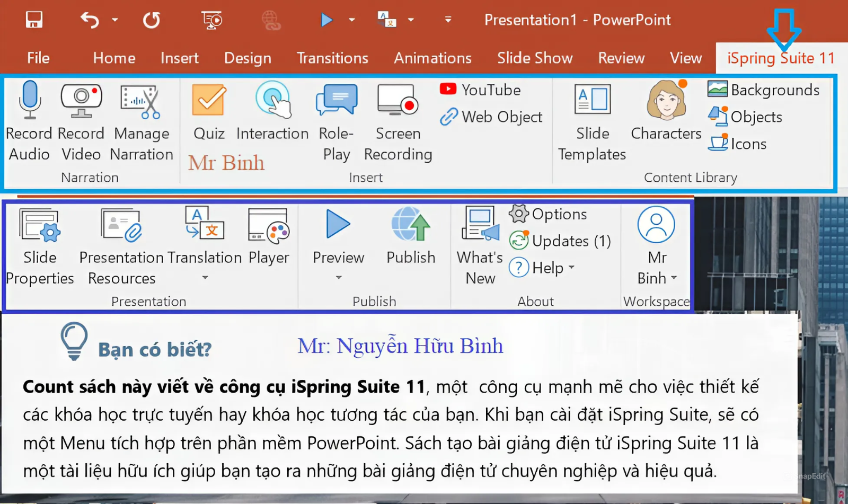Open Presentation Resources
This screenshot has height=504, width=848.
(121, 246)
